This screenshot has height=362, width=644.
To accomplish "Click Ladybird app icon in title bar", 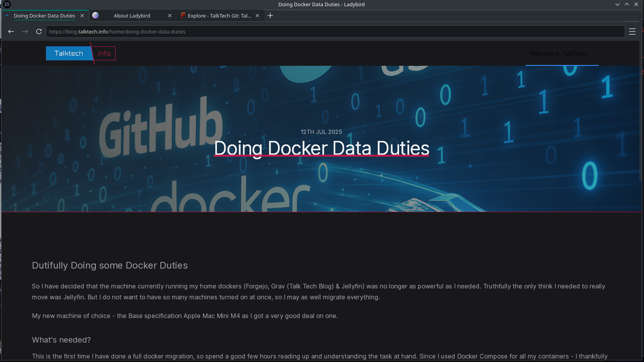I will (7, 4).
